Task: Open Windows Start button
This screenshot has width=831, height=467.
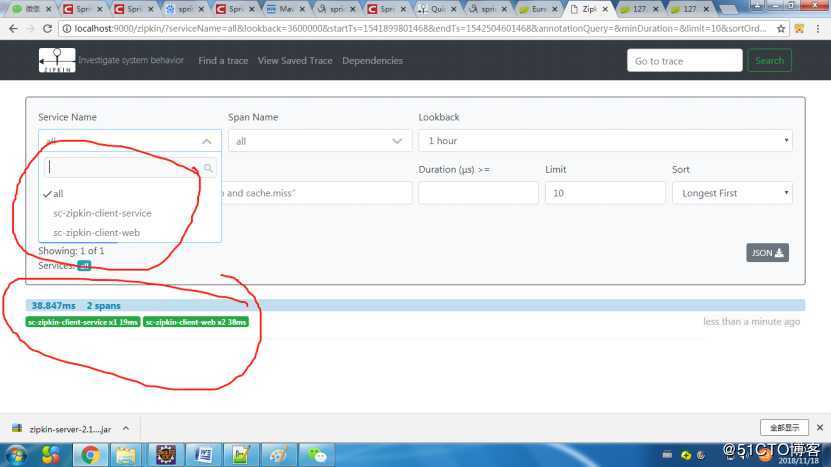Action: 16,455
